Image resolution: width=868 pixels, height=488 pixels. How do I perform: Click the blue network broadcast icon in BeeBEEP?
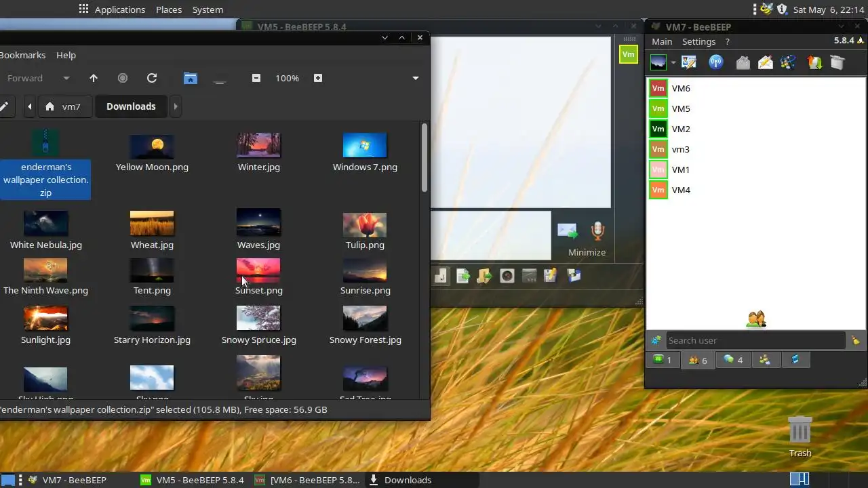(x=716, y=62)
